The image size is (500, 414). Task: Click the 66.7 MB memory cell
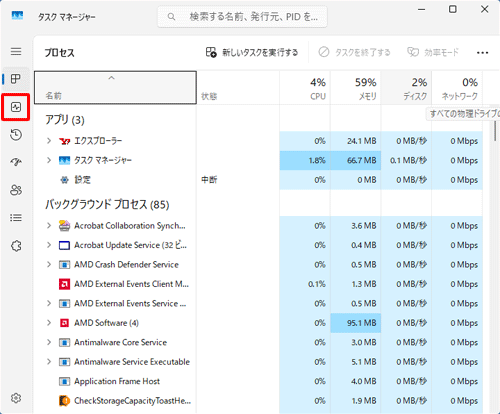click(x=356, y=161)
